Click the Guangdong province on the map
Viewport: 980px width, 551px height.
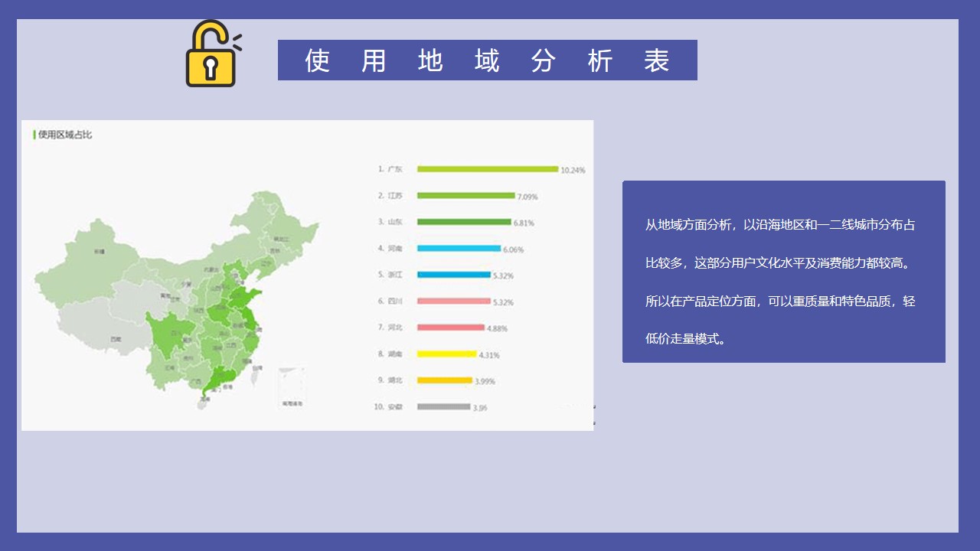point(219,378)
